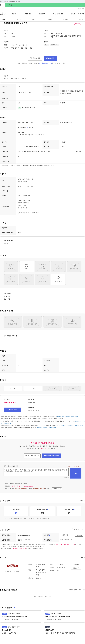Click info icon beside 구인인증번호
85x644 pixels.
tap(52, 540)
